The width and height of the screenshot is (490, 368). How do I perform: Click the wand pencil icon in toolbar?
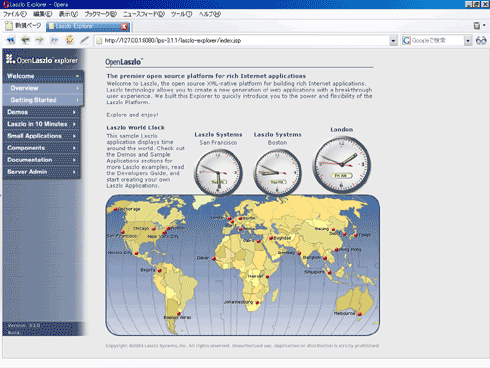click(x=84, y=40)
